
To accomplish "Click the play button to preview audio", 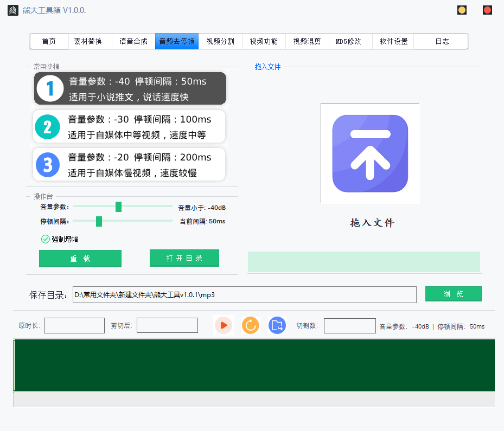I will (x=223, y=325).
